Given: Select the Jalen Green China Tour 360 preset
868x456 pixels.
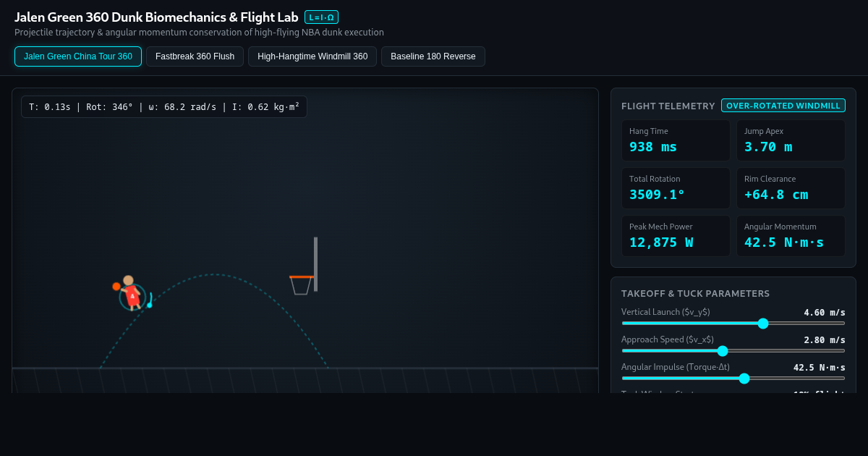Looking at the screenshot, I should [x=78, y=56].
